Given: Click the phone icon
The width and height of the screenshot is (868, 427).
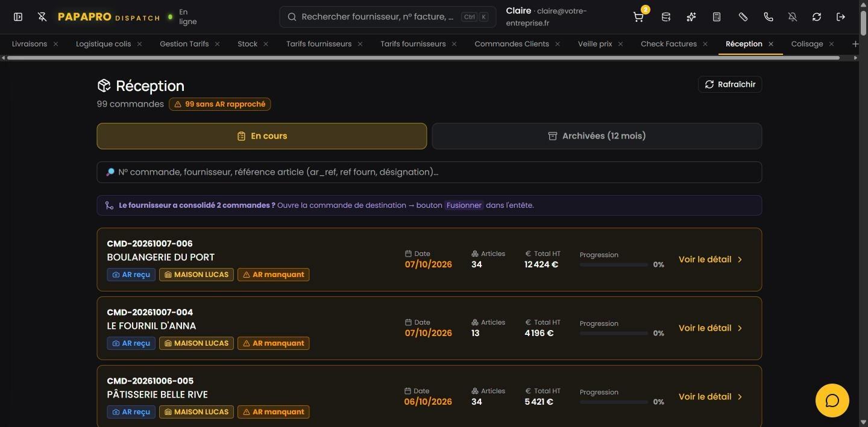Looking at the screenshot, I should (x=769, y=17).
